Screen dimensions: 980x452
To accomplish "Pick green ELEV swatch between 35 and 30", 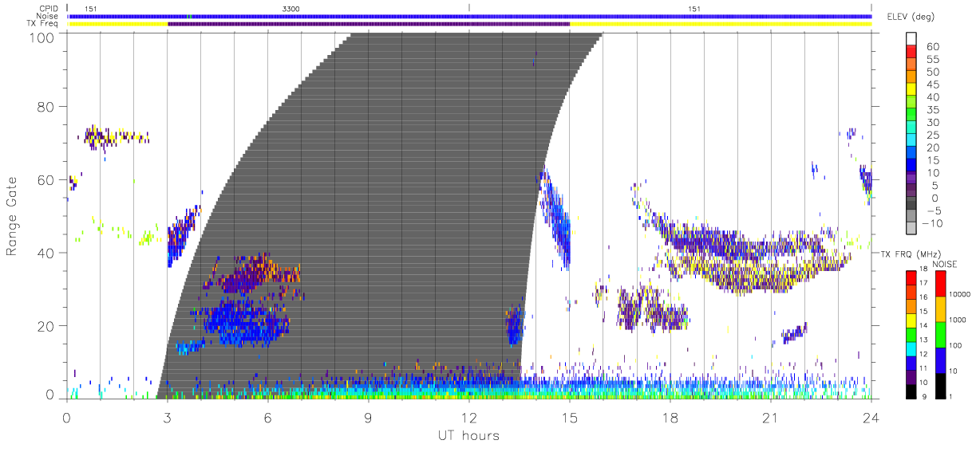I will pyautogui.click(x=913, y=116).
